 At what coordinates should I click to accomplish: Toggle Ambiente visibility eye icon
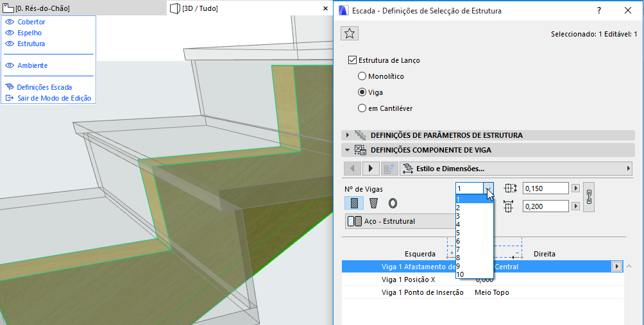coord(10,65)
